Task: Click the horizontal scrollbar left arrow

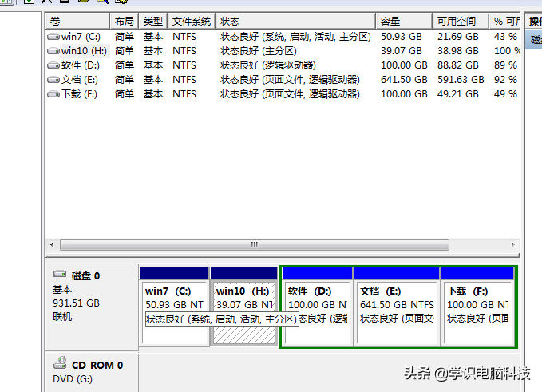Action: coord(52,245)
